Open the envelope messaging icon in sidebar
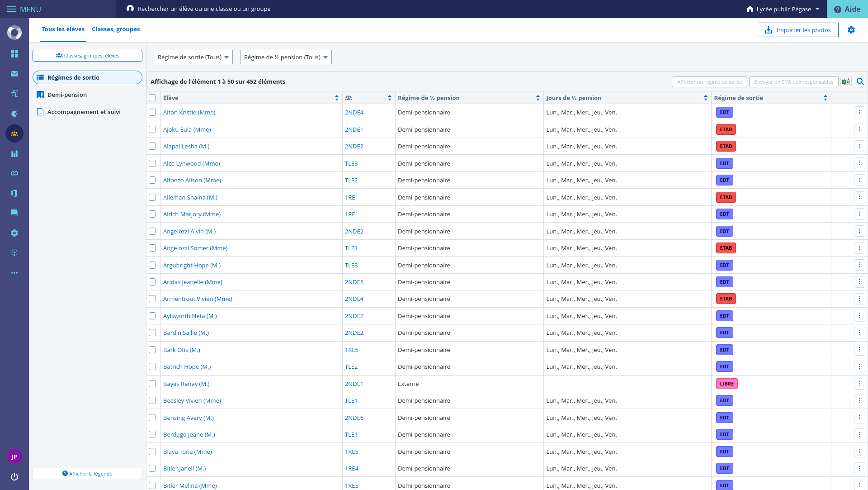The image size is (868, 490). click(14, 74)
